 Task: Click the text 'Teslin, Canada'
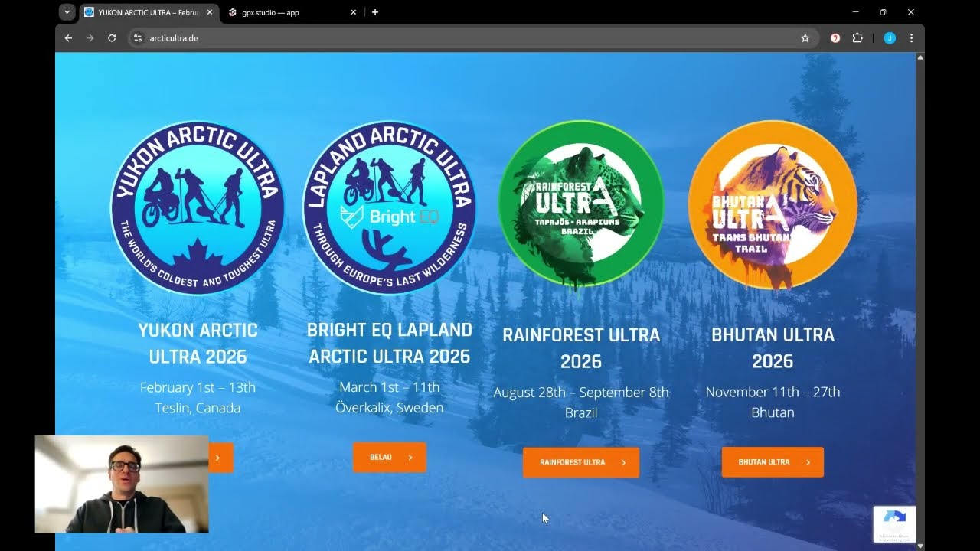198,408
